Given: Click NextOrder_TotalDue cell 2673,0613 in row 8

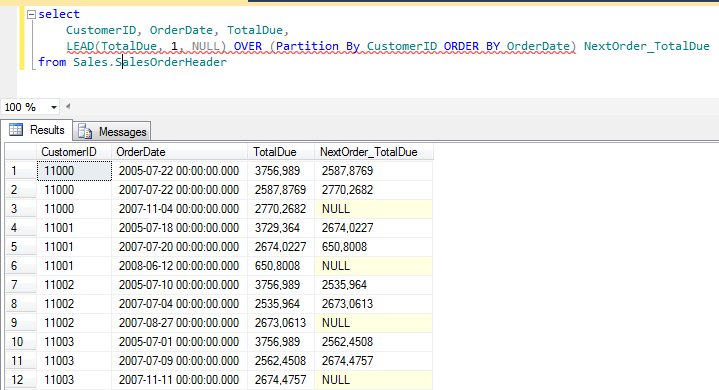Looking at the screenshot, I should coord(373,304).
